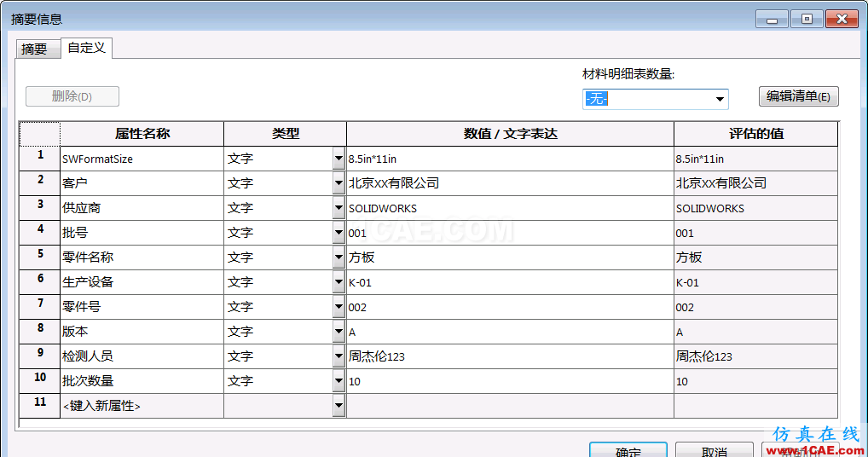
Task: Click the 供应商 property name cell
Action: point(142,208)
